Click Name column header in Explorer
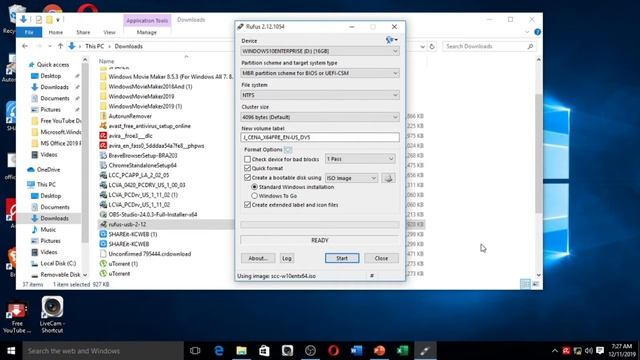 click(x=106, y=61)
